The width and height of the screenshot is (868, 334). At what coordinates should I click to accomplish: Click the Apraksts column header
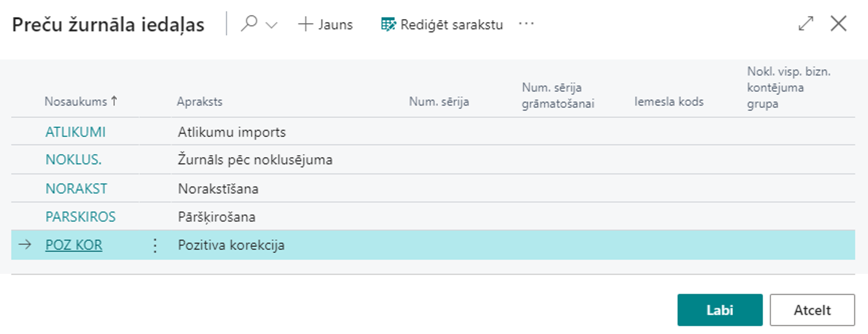coord(200,102)
